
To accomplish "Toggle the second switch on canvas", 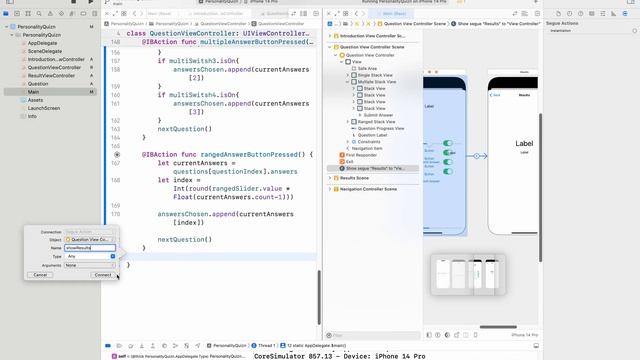I will click(x=448, y=152).
